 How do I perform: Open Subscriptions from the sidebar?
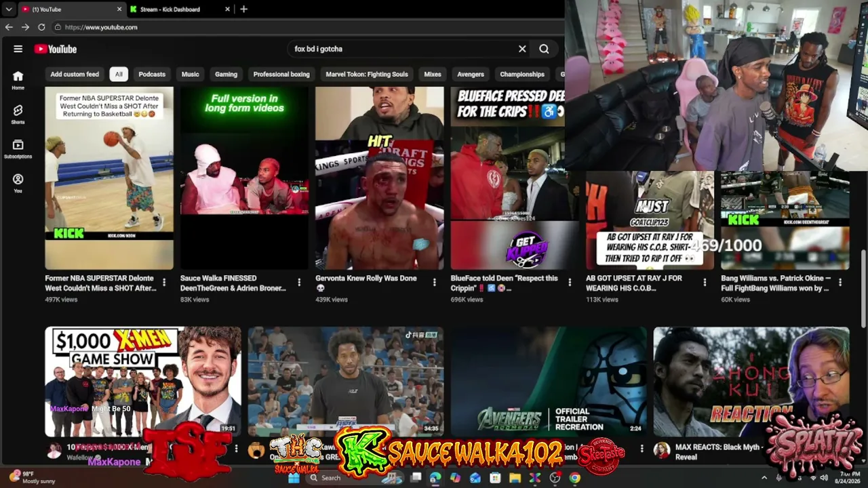18,148
